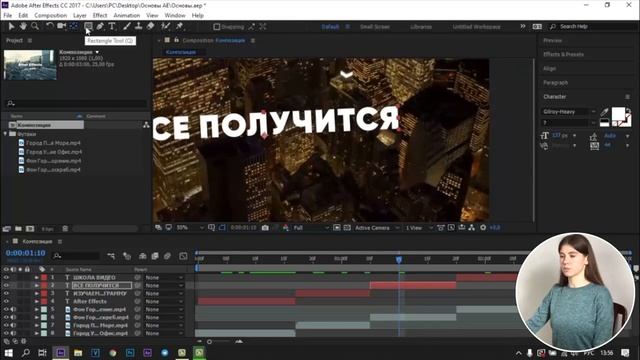
Task: Open the Parent None dropdown for layer 4
Action: click(164, 301)
